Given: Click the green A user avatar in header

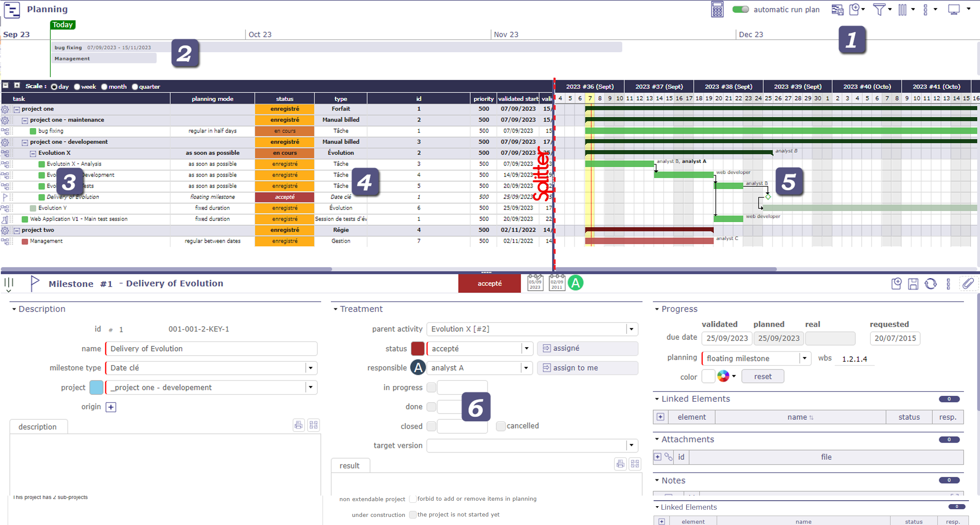Looking at the screenshot, I should [x=576, y=283].
